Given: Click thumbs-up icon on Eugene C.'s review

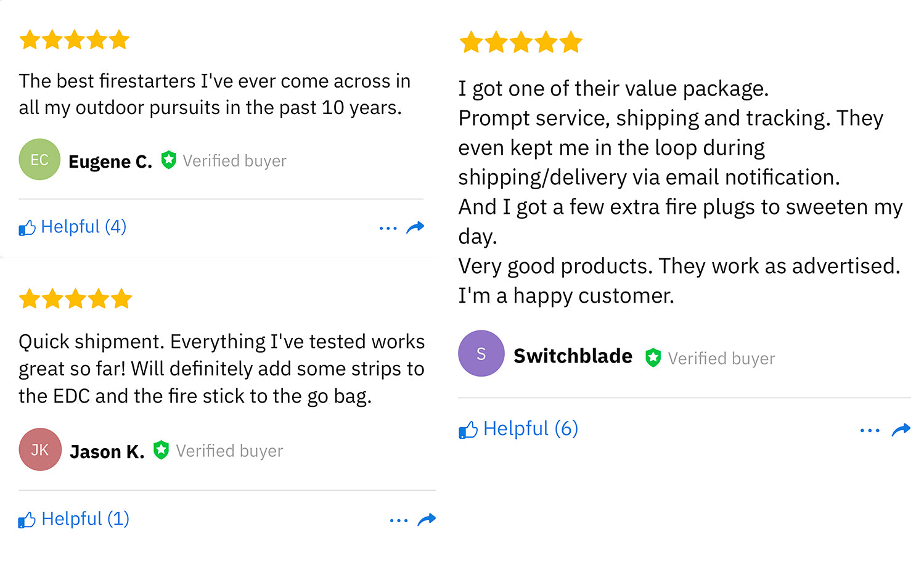Looking at the screenshot, I should [27, 228].
